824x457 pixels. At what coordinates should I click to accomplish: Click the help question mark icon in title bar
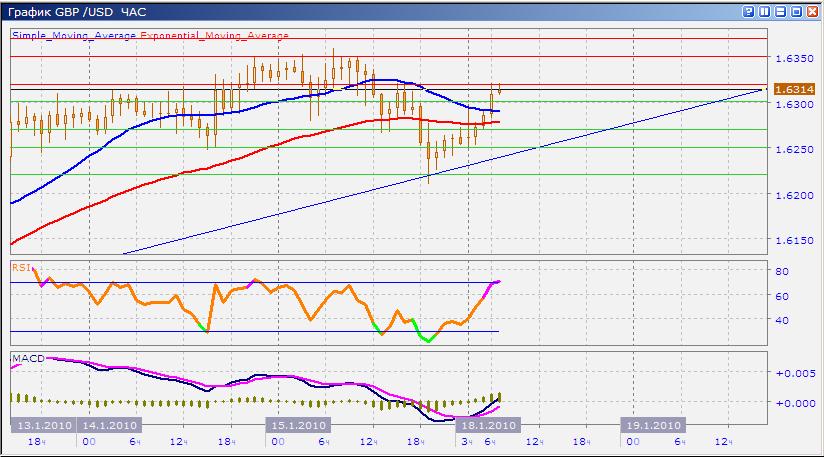click(748, 11)
